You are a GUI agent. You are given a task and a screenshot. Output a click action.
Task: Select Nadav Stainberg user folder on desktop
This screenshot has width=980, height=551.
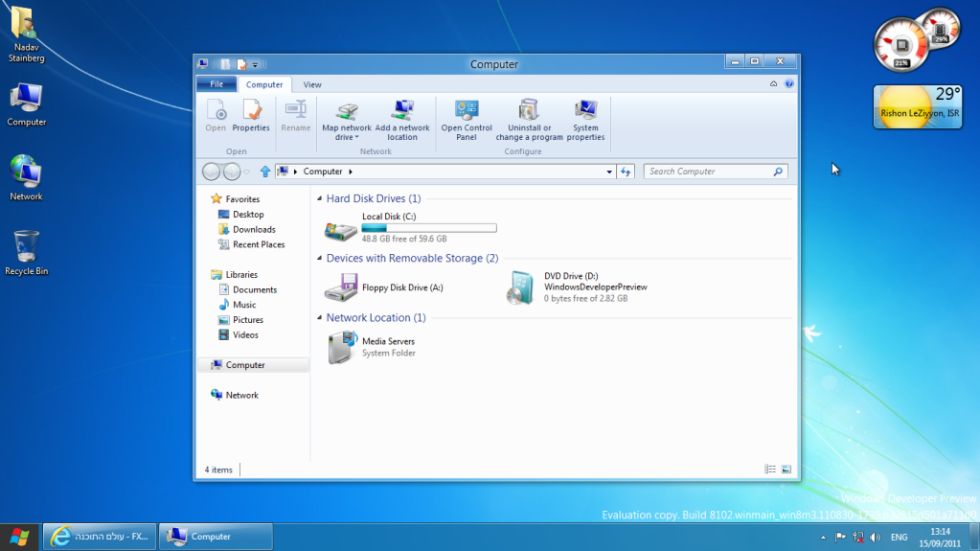(26, 34)
